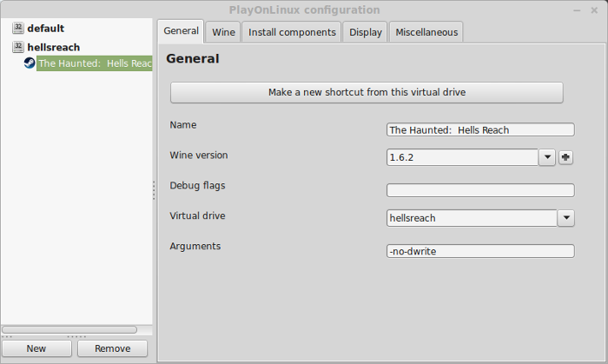Select the Wine version 1.6.2 combo box
This screenshot has height=364, width=608.
tap(462, 157)
